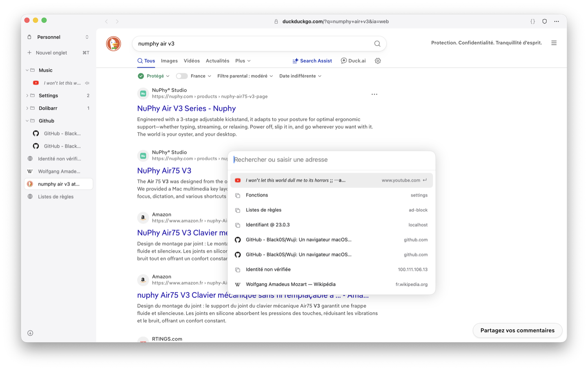Go forward with the forward arrow

point(117,22)
